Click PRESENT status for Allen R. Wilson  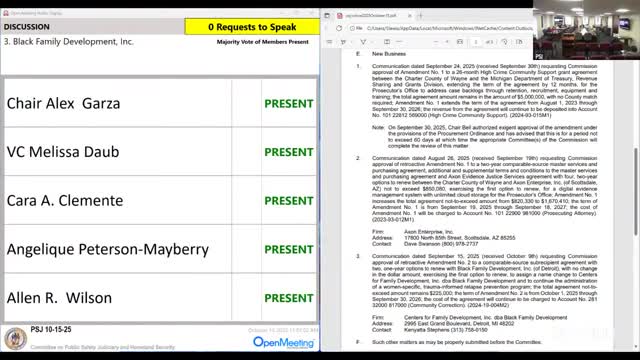(x=289, y=298)
